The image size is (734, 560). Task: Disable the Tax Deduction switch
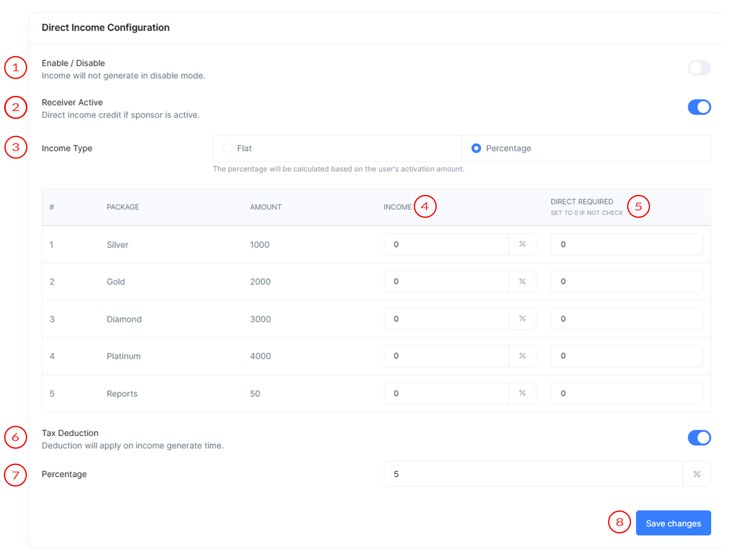[699, 438]
